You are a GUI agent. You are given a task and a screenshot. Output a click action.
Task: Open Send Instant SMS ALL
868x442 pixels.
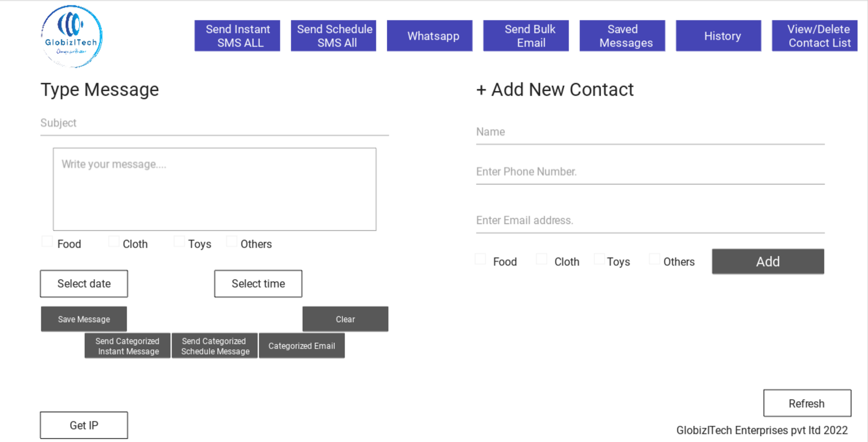point(237,36)
